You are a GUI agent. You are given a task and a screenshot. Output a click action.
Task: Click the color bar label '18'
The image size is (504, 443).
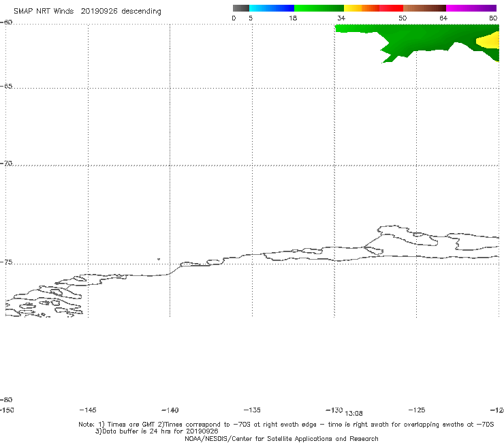pos(293,18)
